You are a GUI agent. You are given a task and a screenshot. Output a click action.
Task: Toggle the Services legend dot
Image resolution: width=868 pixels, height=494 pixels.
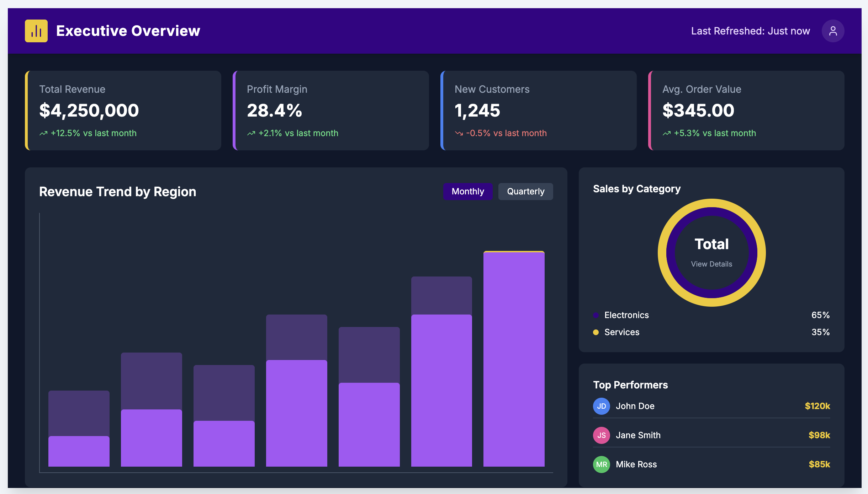[596, 332]
